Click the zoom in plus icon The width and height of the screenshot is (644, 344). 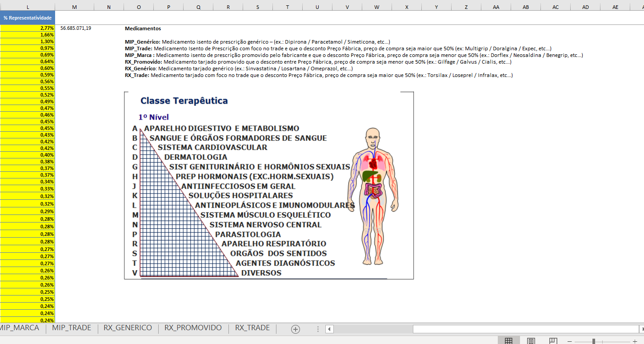[x=635, y=341]
